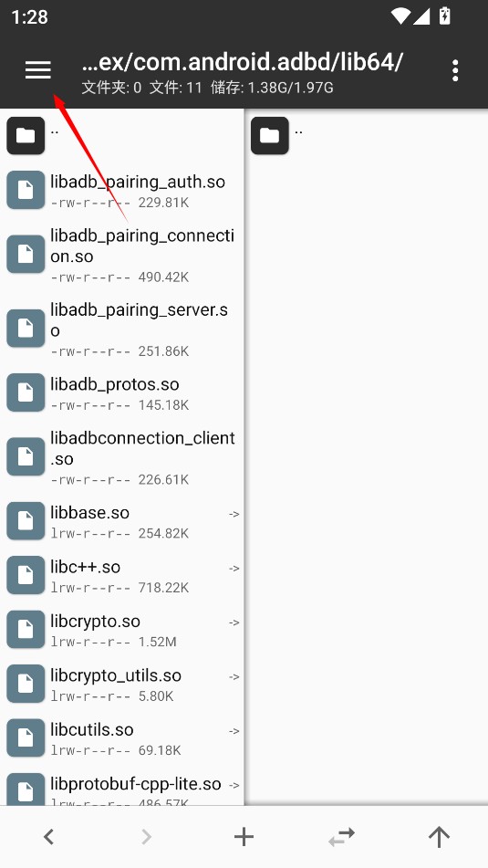Tap the swap panes arrows icon
This screenshot has height=868, width=488.
(341, 836)
